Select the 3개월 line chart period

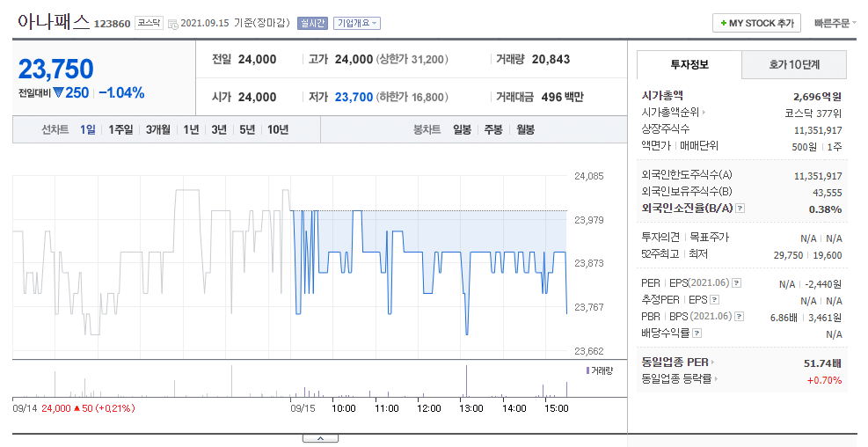tap(157, 129)
